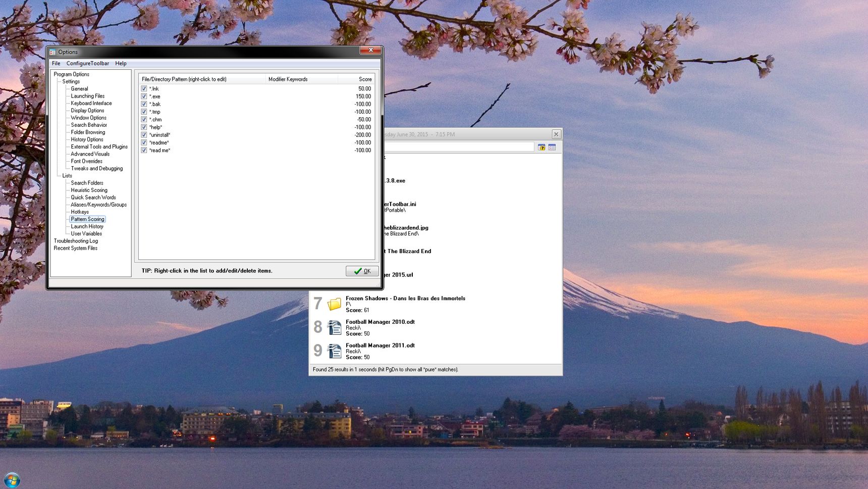Collapse the Lists tree node
Screen dimensions: 868x489
coord(67,176)
